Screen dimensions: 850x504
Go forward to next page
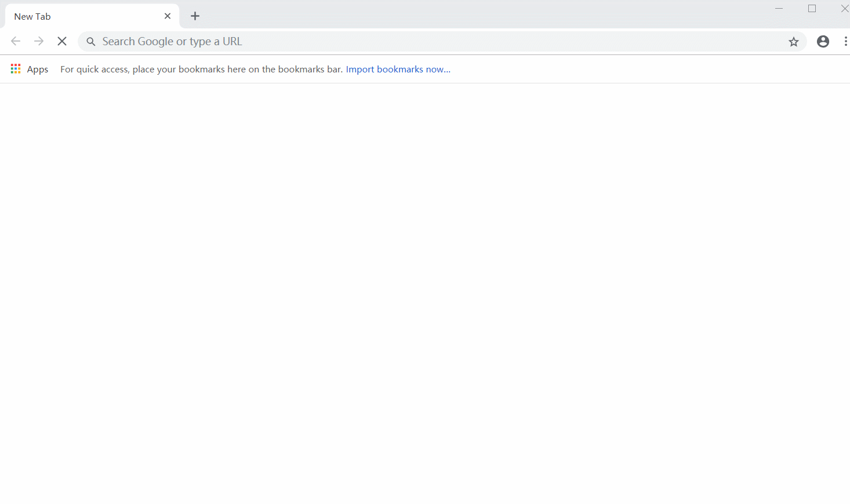click(39, 41)
